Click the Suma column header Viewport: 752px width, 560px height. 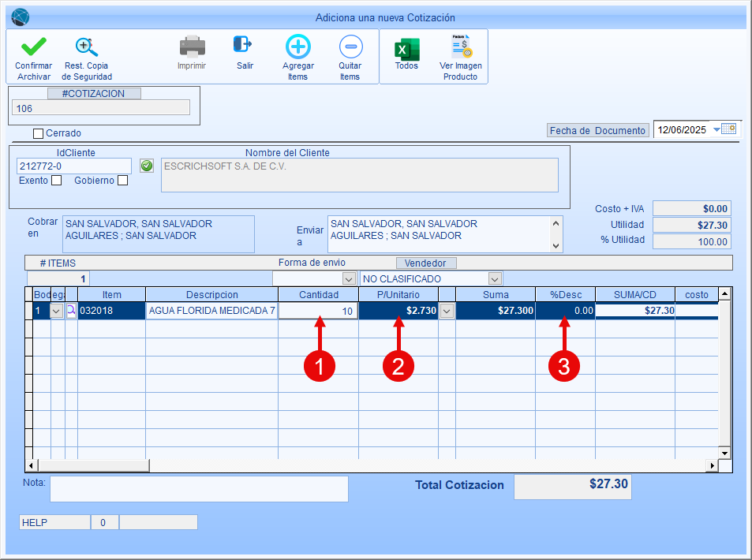496,294
